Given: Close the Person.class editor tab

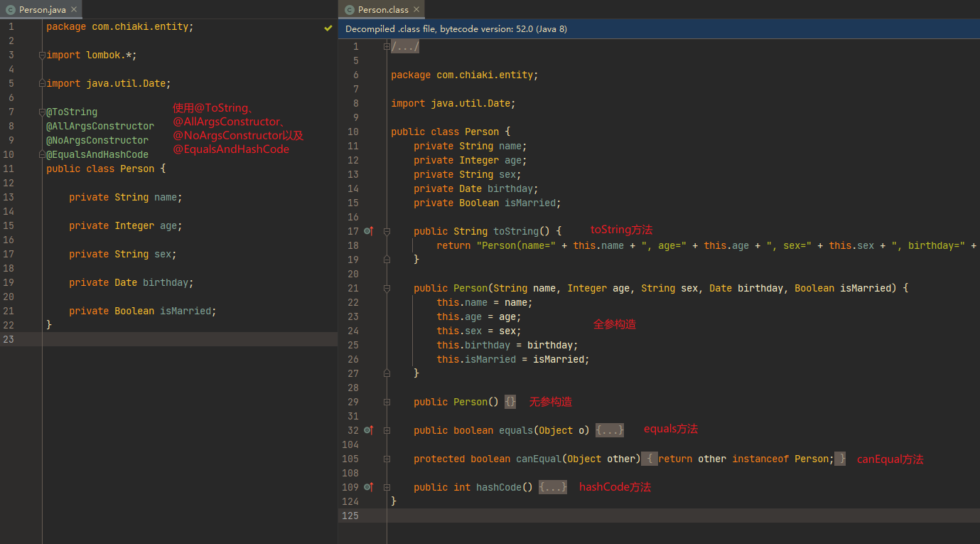Looking at the screenshot, I should (x=417, y=10).
